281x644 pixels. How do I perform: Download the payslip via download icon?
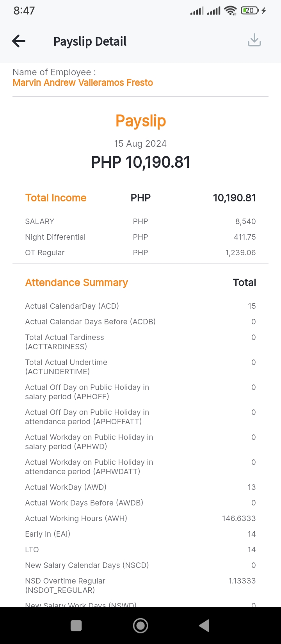click(x=254, y=40)
